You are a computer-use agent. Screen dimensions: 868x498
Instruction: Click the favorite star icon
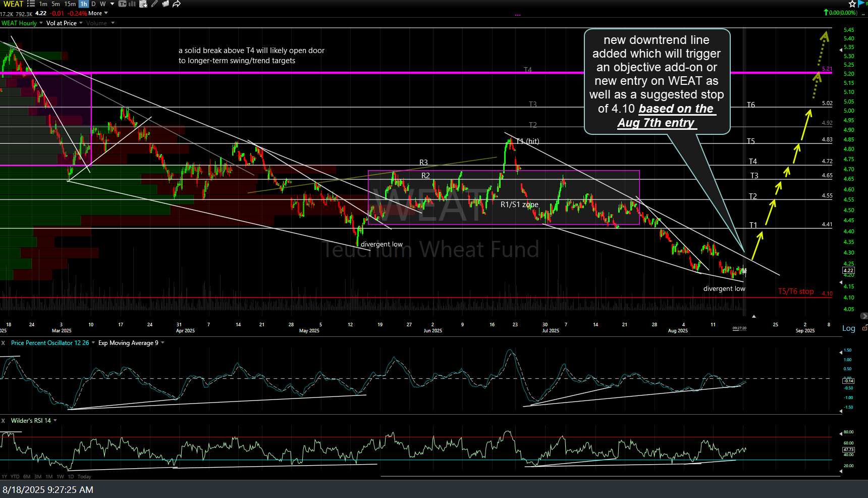(x=852, y=4)
